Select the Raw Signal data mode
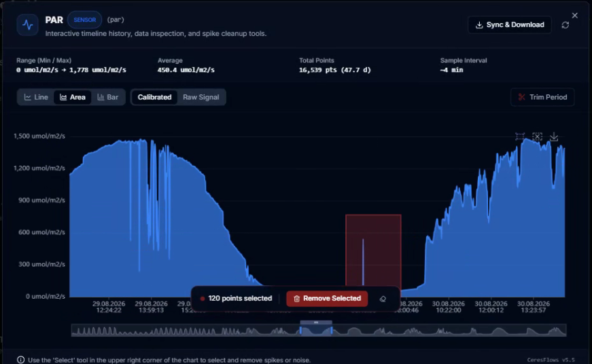Screen dimensions: 592x364 [x=201, y=97]
